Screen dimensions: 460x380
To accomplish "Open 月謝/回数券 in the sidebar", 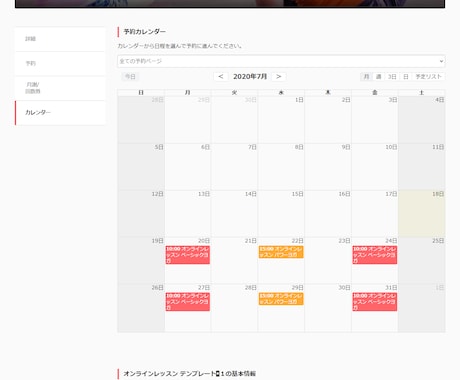I will (x=60, y=88).
